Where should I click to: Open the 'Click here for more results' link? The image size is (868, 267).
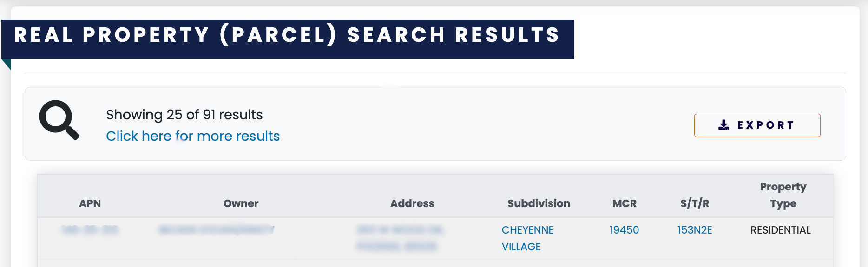[x=193, y=136]
